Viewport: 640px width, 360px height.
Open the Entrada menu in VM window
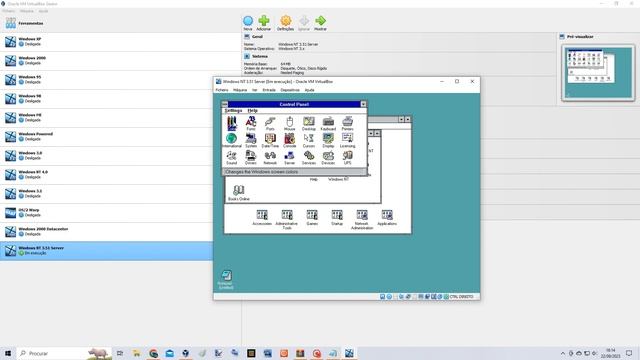click(269, 90)
